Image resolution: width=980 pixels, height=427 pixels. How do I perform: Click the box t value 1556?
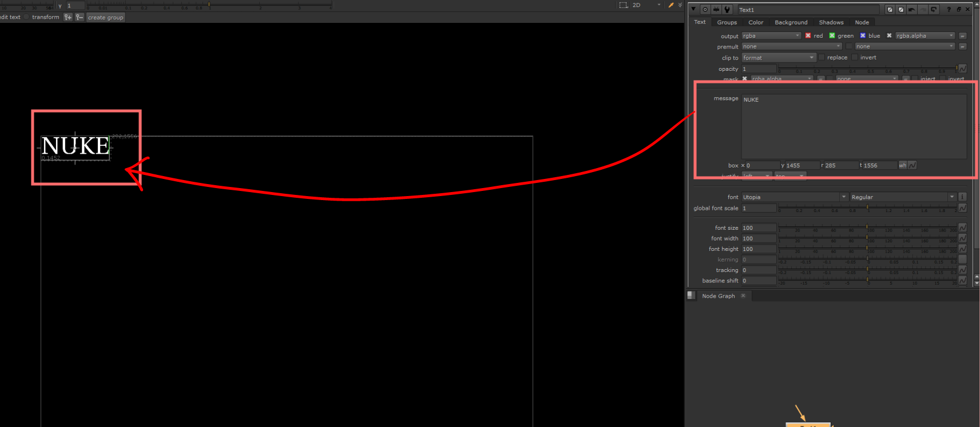point(880,166)
